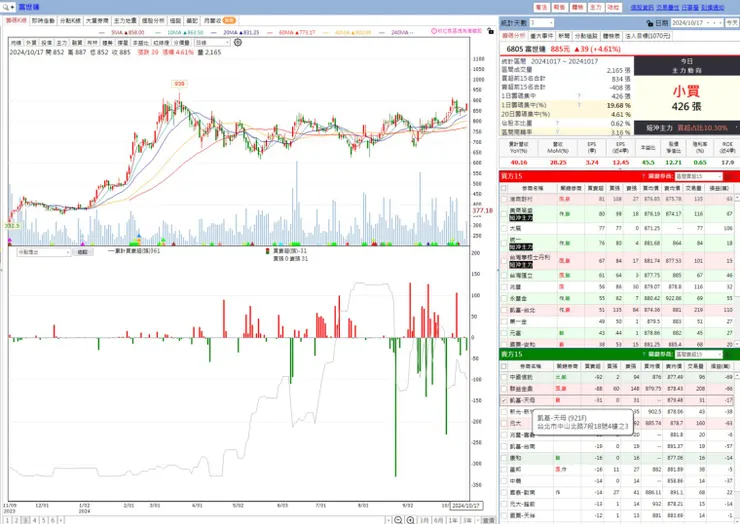Uncheck the 凱基-天母 row checkbox

[x=504, y=400]
